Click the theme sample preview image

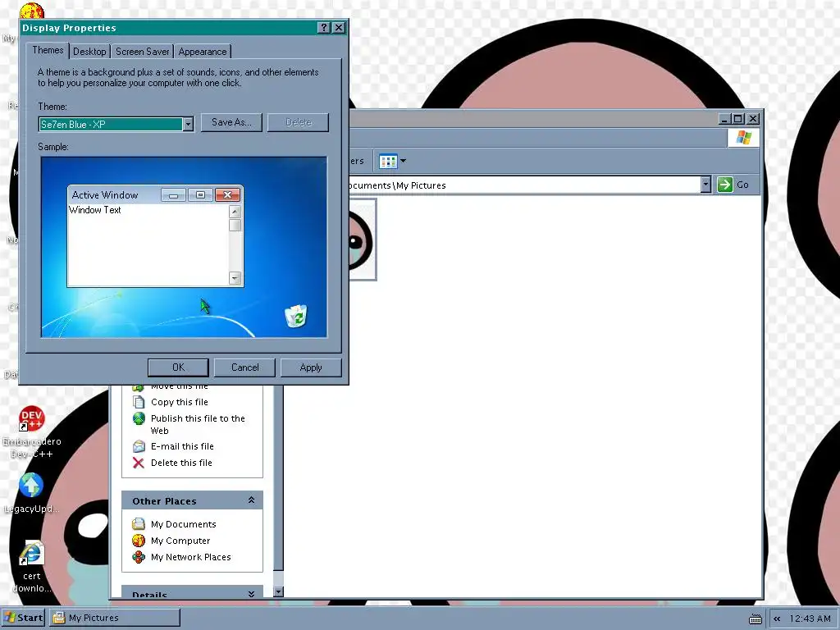184,247
